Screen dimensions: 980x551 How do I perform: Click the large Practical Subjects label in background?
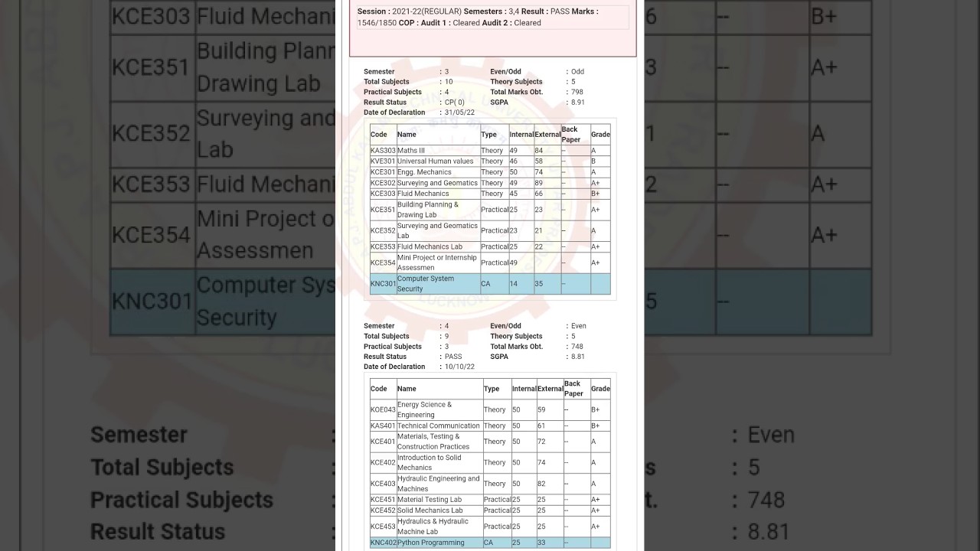pos(181,500)
